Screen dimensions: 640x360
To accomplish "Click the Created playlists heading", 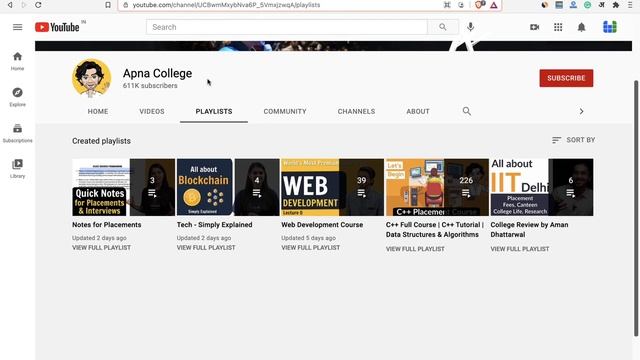I will pyautogui.click(x=102, y=141).
